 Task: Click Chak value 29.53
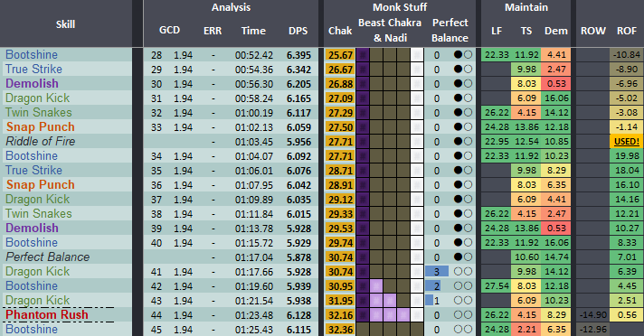(340, 229)
